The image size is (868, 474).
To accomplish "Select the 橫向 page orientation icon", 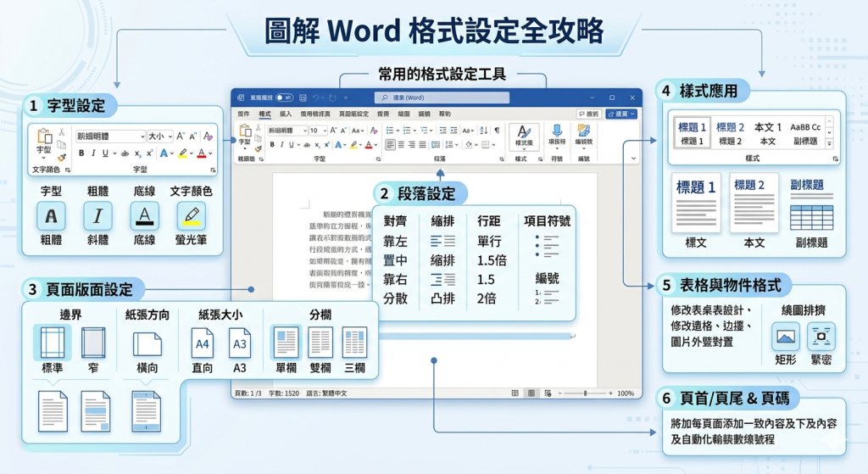I will 147,344.
